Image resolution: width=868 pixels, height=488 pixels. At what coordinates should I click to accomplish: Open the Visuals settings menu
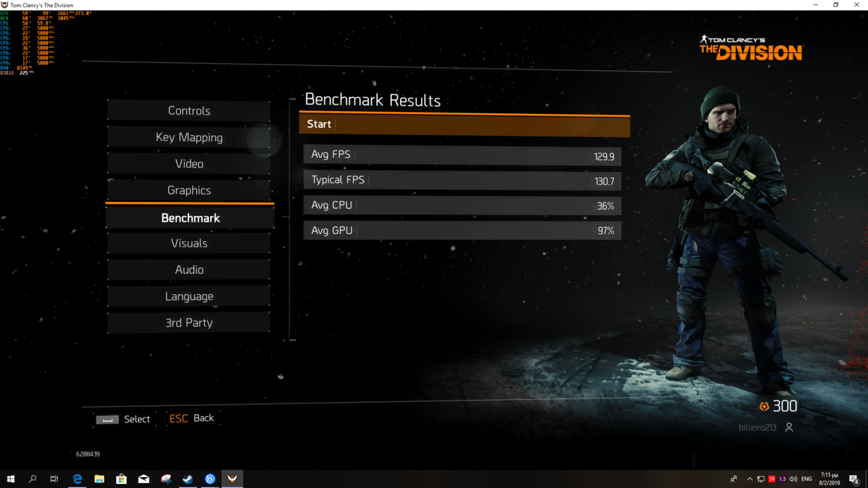(x=189, y=243)
